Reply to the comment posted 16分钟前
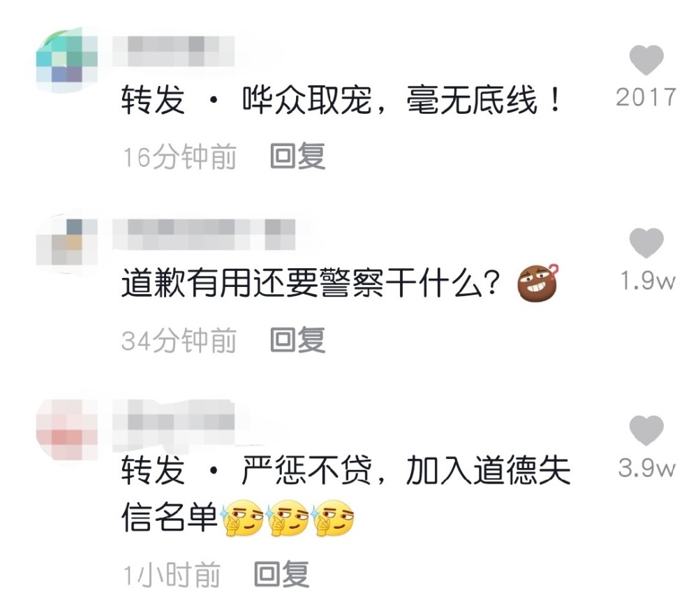Screen dimensions: 698x616 [x=298, y=156]
